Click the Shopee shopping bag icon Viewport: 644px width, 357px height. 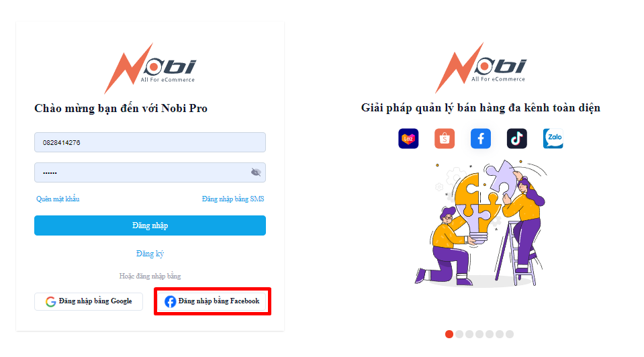point(445,139)
